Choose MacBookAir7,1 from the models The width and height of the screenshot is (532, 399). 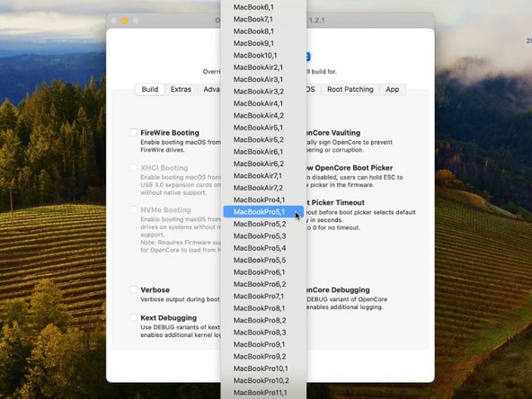[x=263, y=176]
